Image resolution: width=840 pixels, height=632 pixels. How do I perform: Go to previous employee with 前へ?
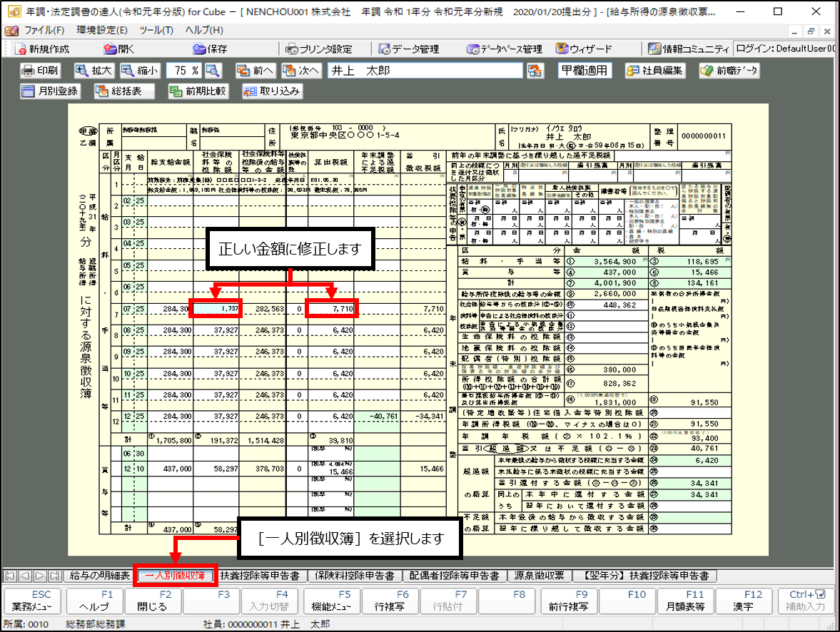[255, 70]
